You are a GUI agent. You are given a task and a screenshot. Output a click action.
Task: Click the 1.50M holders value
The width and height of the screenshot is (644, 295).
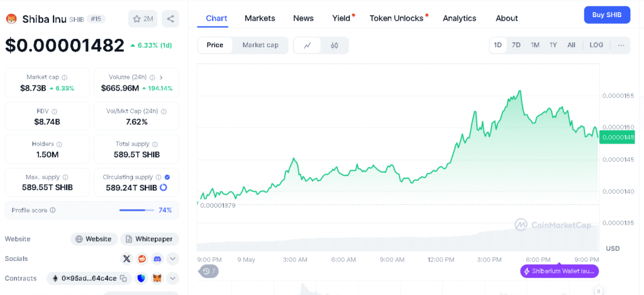click(47, 155)
